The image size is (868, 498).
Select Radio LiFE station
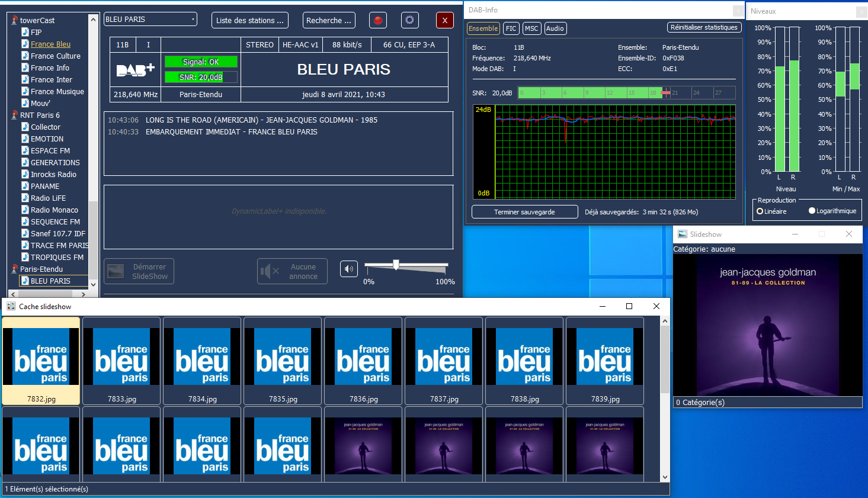[x=48, y=198]
